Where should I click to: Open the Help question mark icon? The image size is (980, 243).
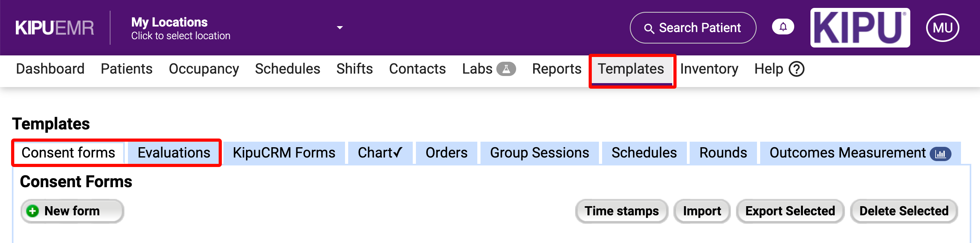point(796,69)
